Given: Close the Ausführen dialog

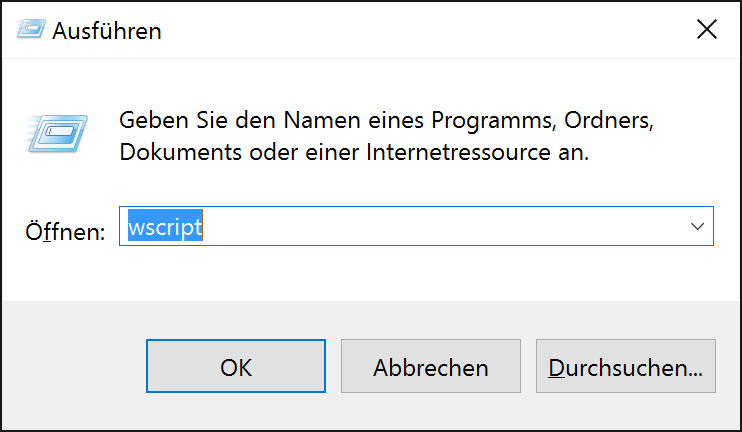Looking at the screenshot, I should pyautogui.click(x=706, y=30).
